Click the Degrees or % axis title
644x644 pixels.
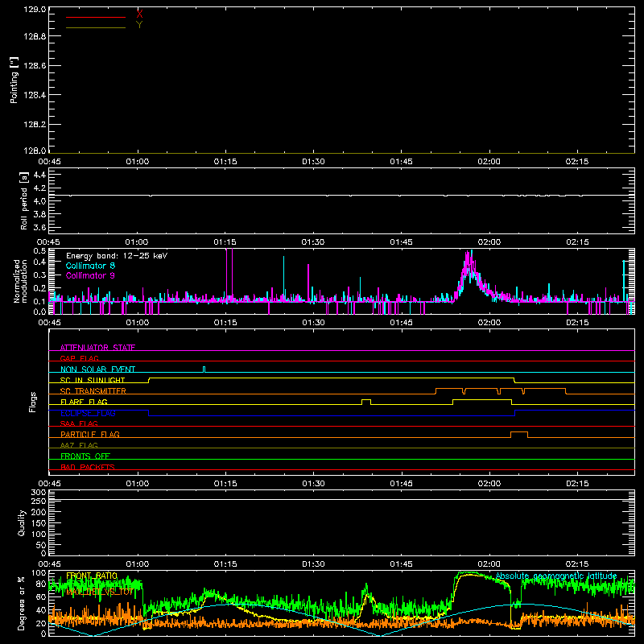(x=22, y=603)
